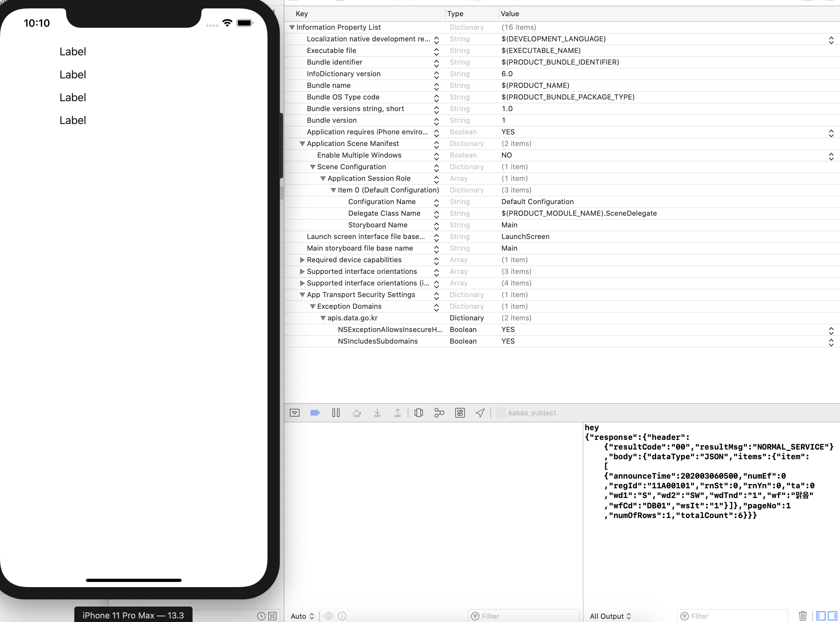Pause program execution
840x622 pixels.
tap(336, 413)
